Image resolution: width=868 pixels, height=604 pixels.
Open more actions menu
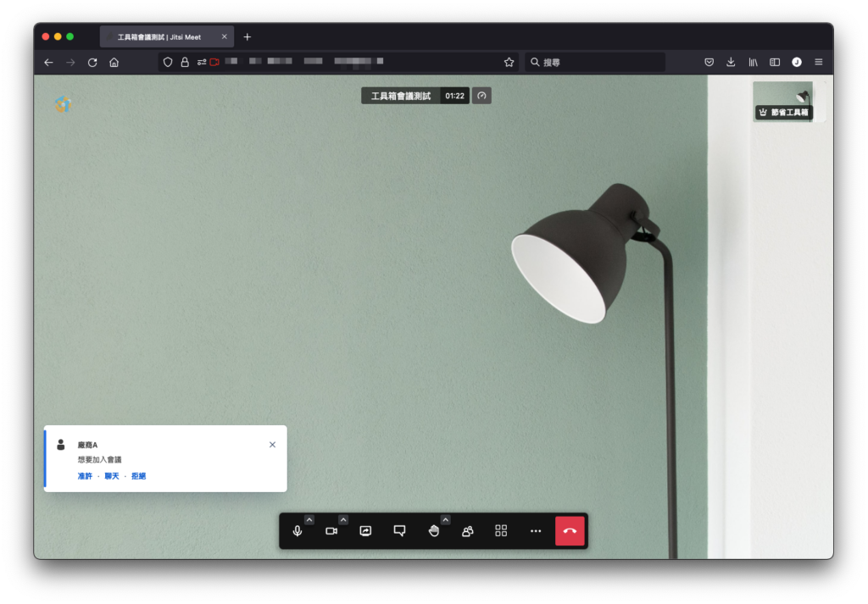(536, 531)
